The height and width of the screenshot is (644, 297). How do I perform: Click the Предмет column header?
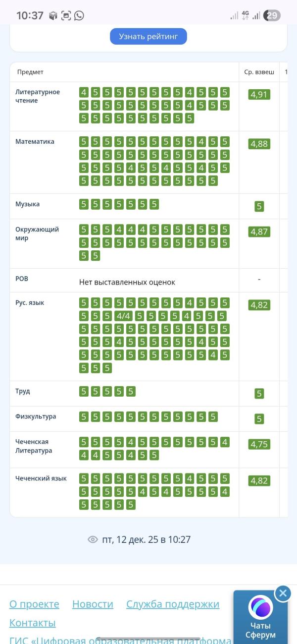pyautogui.click(x=30, y=72)
